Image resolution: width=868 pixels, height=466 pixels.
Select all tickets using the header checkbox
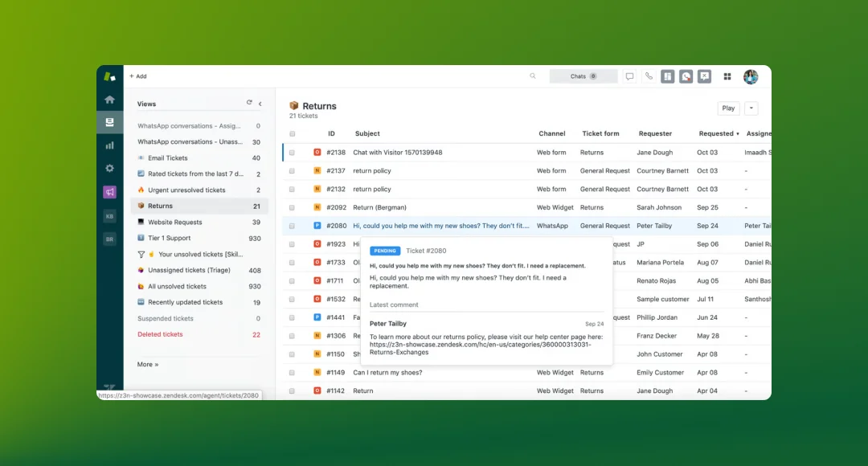tap(291, 133)
